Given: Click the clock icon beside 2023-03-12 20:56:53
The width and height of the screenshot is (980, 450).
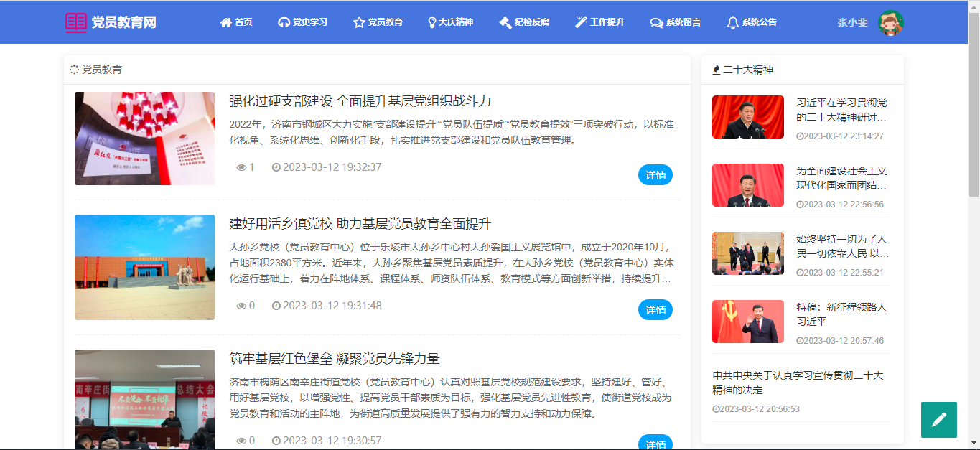Looking at the screenshot, I should 716,409.
